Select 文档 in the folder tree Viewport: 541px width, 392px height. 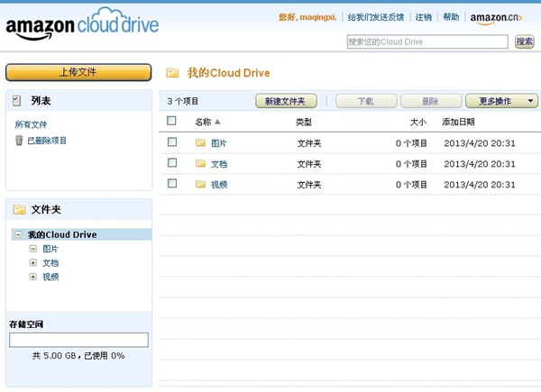50,263
